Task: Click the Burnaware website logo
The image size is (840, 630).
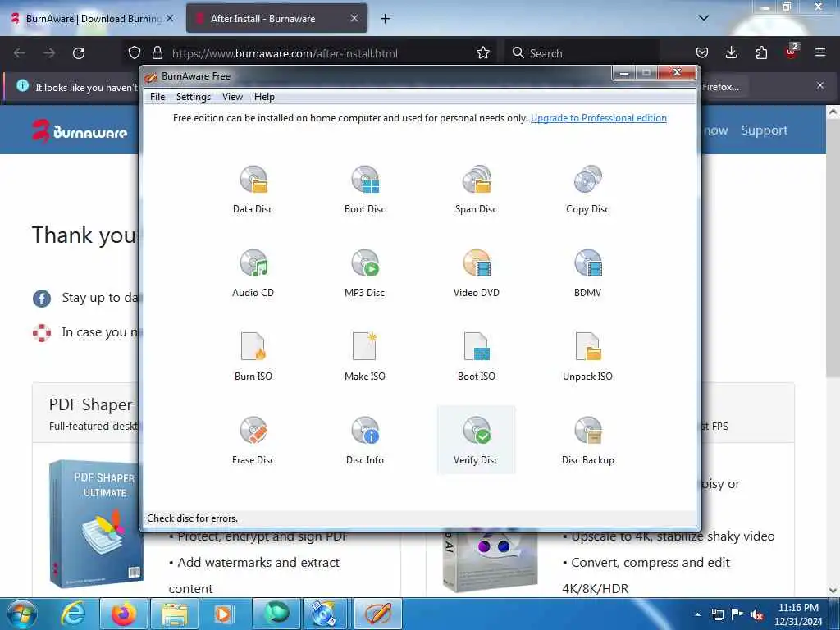Action: 80,131
